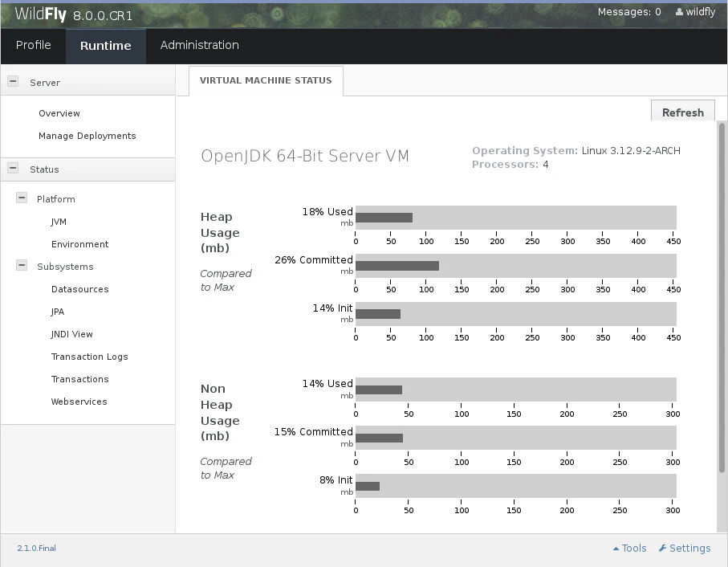This screenshot has height=567, width=728.
Task: Click the Heap 18% Used bar
Action: (x=384, y=218)
